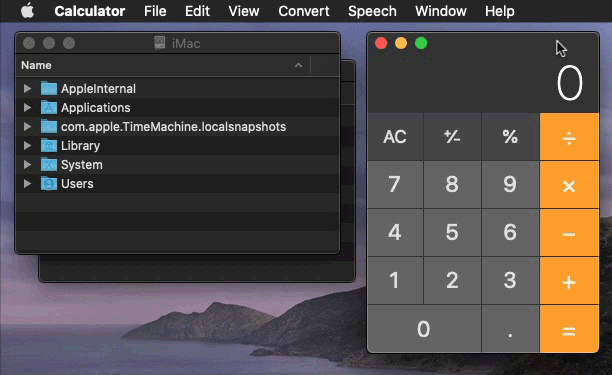Click calculator digit 2
This screenshot has width=612, height=375.
452,281
